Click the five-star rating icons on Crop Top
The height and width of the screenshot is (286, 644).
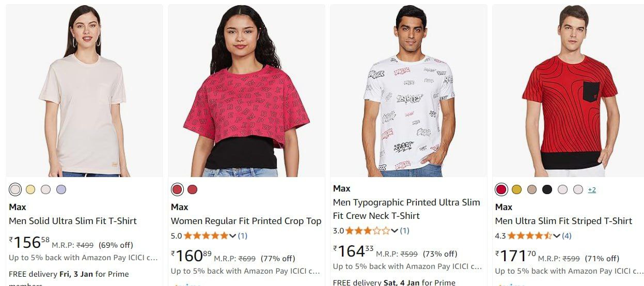206,236
